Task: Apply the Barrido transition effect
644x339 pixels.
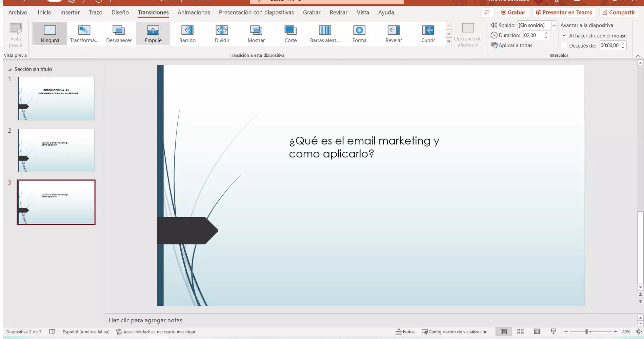Action: (187, 34)
